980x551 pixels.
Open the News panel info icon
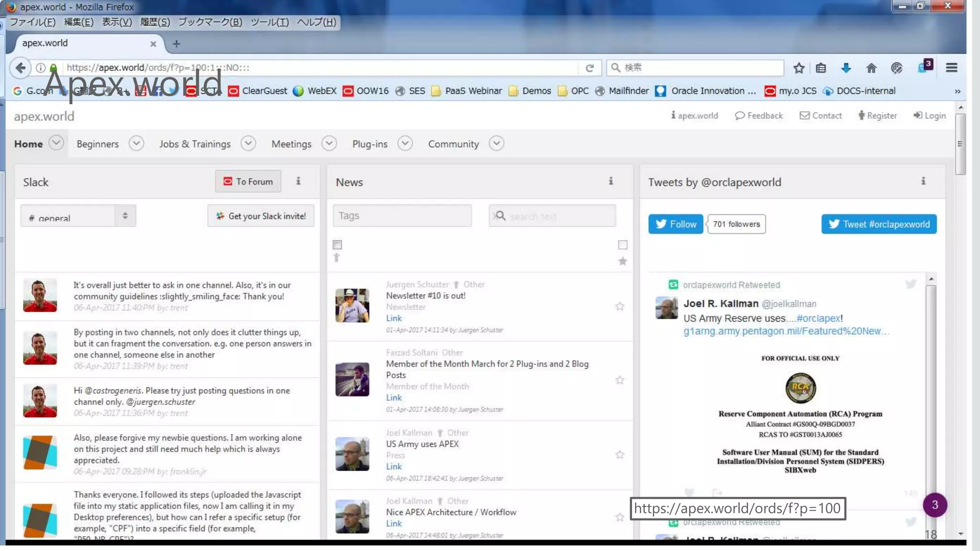coord(611,181)
